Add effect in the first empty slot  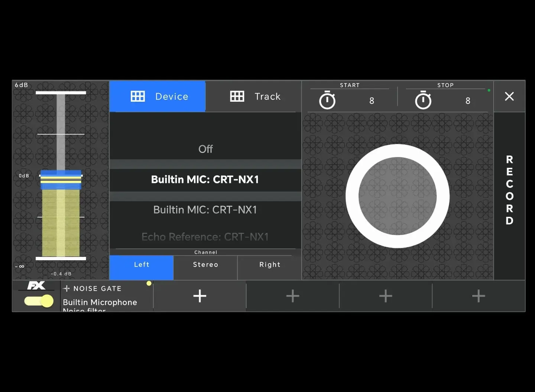pyautogui.click(x=200, y=296)
